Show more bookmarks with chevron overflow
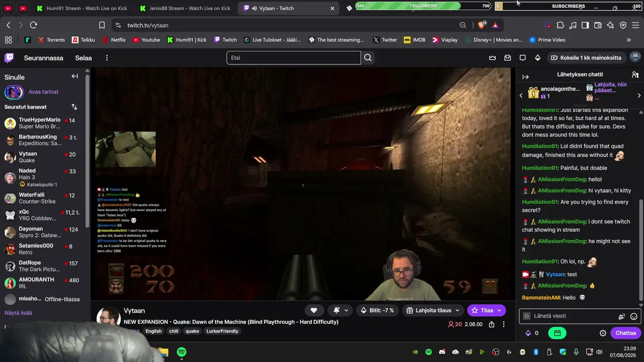The width and height of the screenshot is (644, 362). click(x=628, y=40)
